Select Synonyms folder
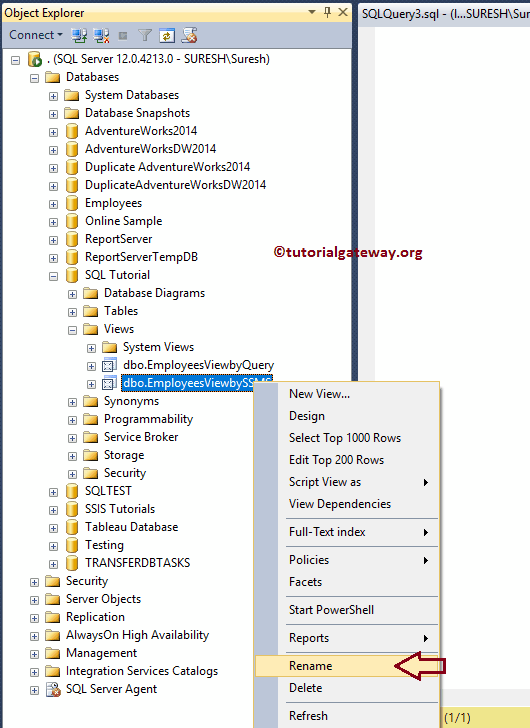This screenshot has height=728, width=530. [131, 401]
